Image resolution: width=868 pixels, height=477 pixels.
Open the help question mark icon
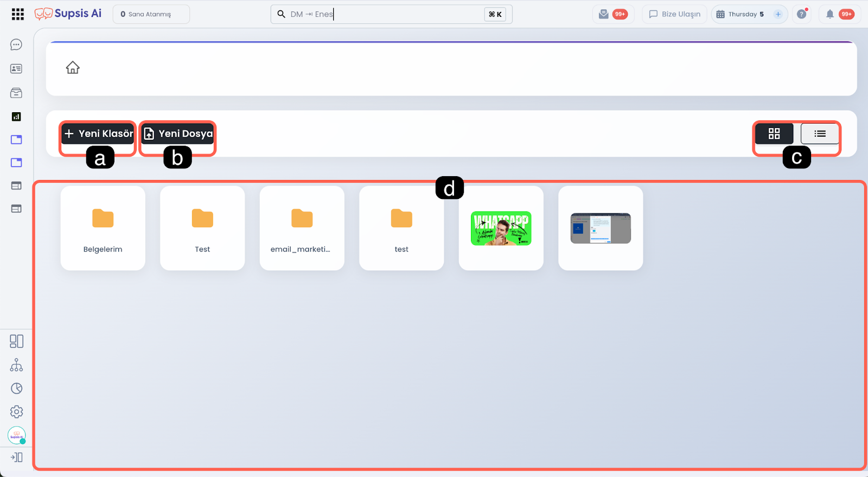pyautogui.click(x=801, y=14)
